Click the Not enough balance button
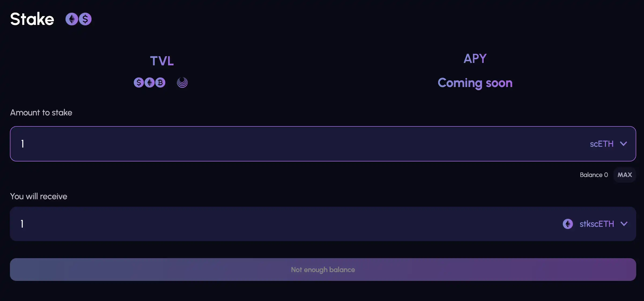 pyautogui.click(x=323, y=269)
